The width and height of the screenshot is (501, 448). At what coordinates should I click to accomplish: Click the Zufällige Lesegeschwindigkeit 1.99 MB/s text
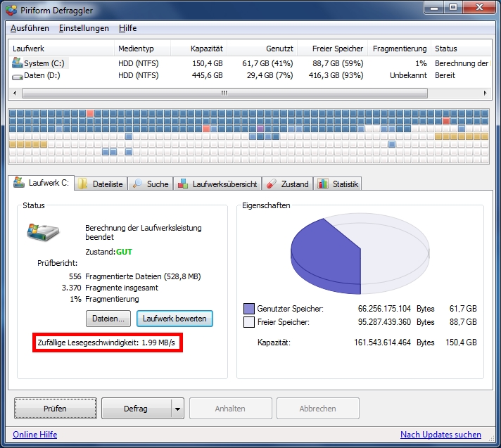[106, 343]
